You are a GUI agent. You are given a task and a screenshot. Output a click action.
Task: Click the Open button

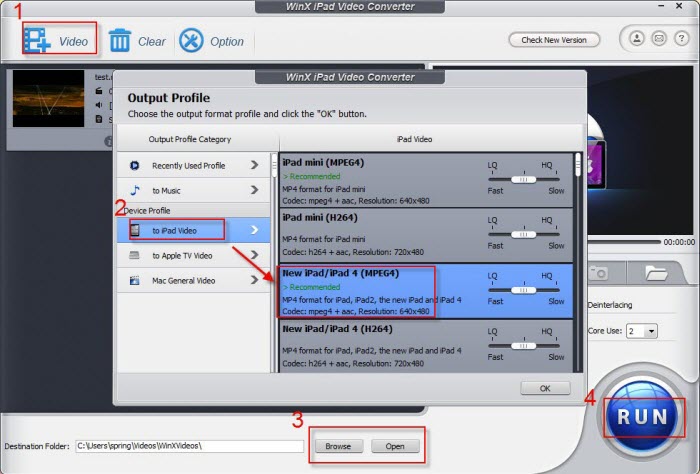click(x=395, y=446)
